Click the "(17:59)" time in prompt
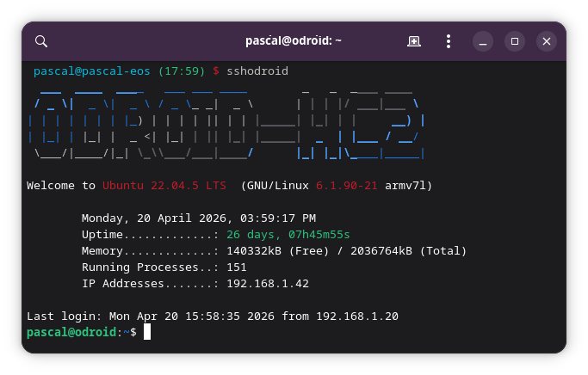 point(182,71)
